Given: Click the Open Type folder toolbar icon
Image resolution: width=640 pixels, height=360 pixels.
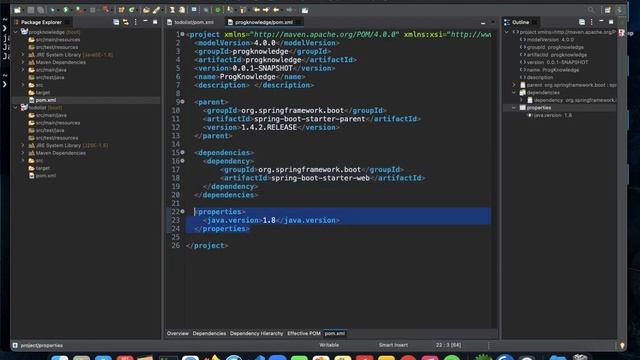Looking at the screenshot, I should [146, 10].
